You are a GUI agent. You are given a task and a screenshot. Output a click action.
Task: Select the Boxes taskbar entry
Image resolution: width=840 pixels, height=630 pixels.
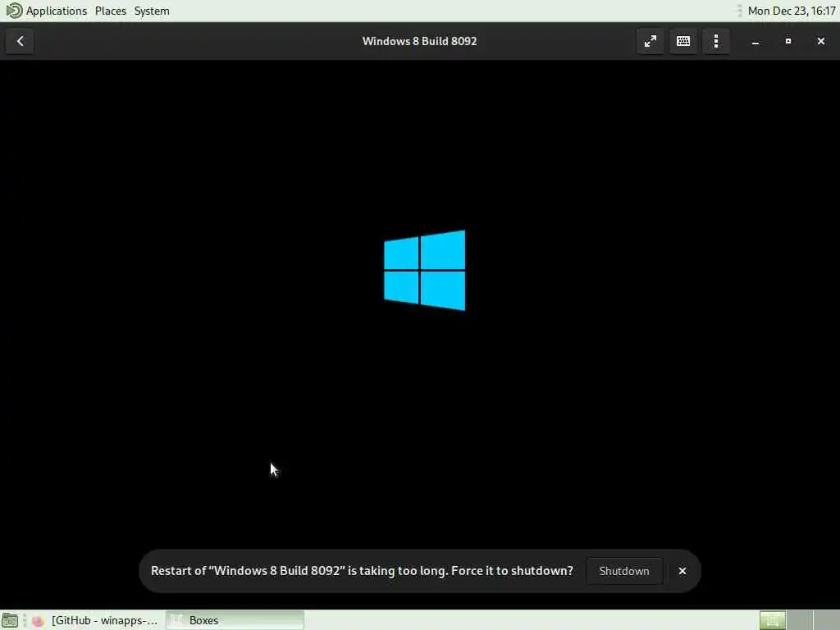(235, 620)
